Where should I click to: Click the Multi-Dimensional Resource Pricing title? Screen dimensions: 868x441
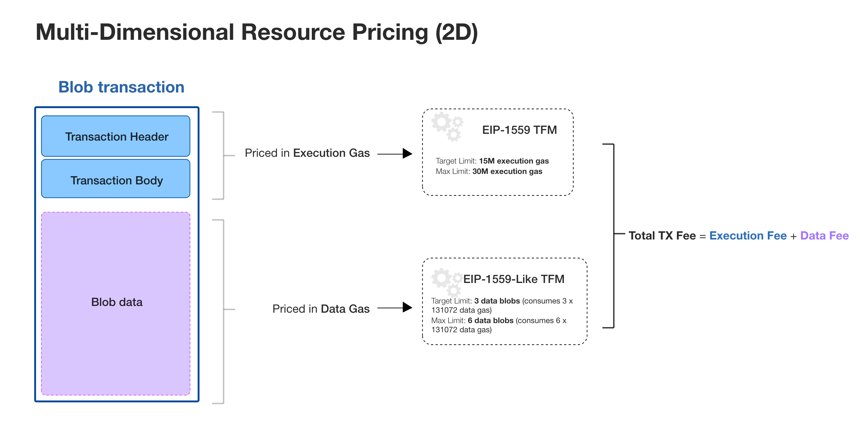point(256,33)
